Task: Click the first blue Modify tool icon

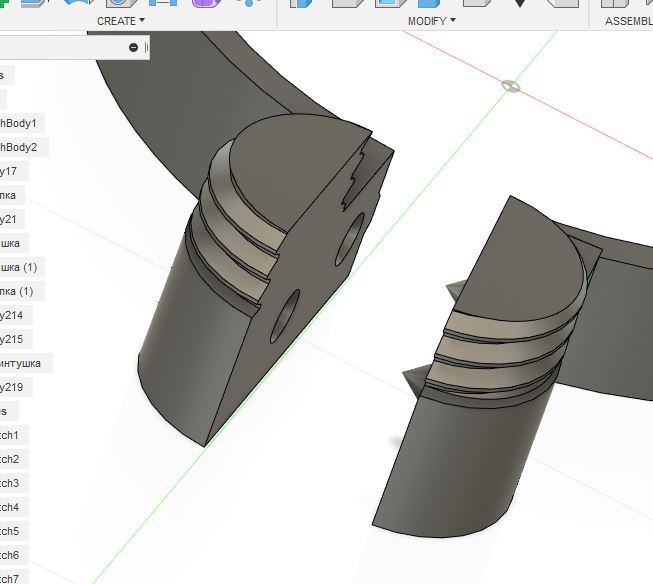Action: point(301,3)
